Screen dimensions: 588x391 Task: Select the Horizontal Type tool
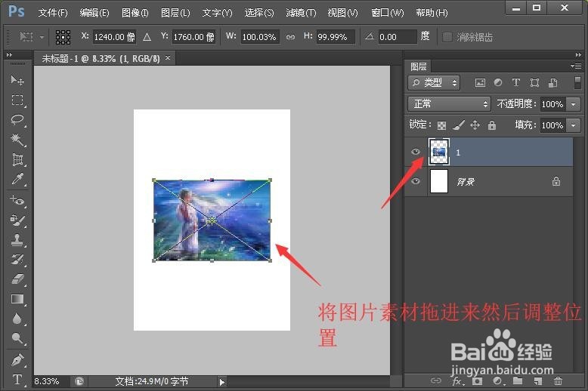click(17, 380)
